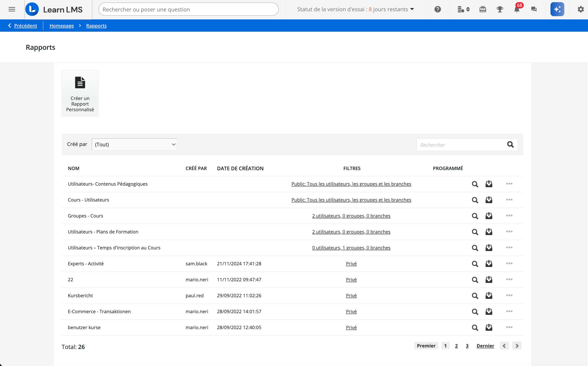Screen dimensions: 588x366
Task: Open the trophy gamification icon
Action: pos(500,9)
